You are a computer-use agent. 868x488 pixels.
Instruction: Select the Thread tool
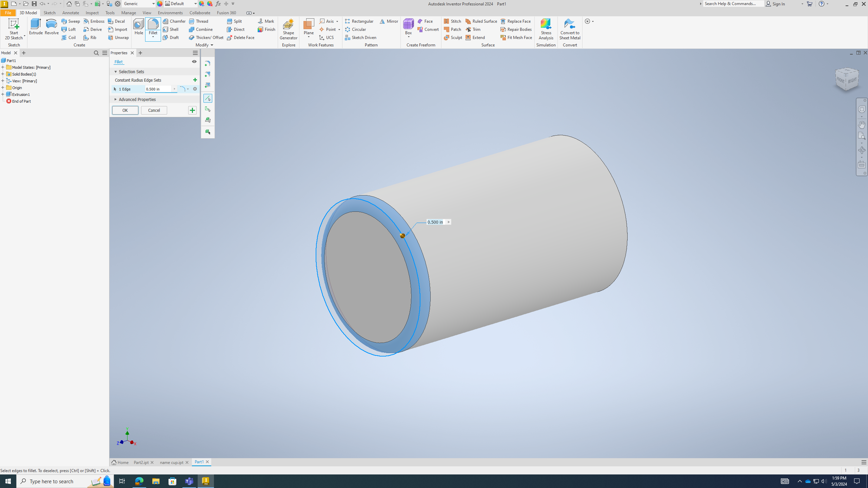tap(199, 21)
